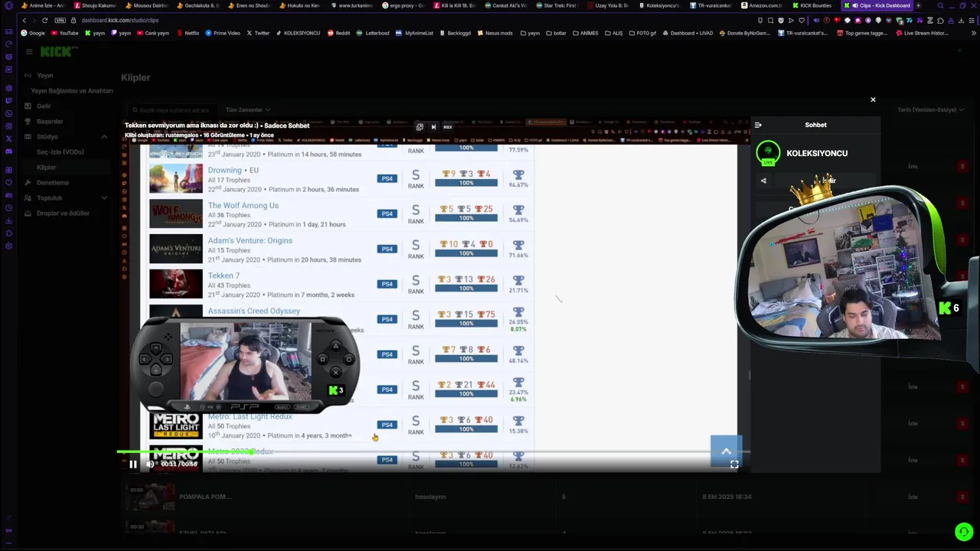Open the settings gear in the Opera GX sidebar
The image size is (980, 551).
[x=8, y=246]
